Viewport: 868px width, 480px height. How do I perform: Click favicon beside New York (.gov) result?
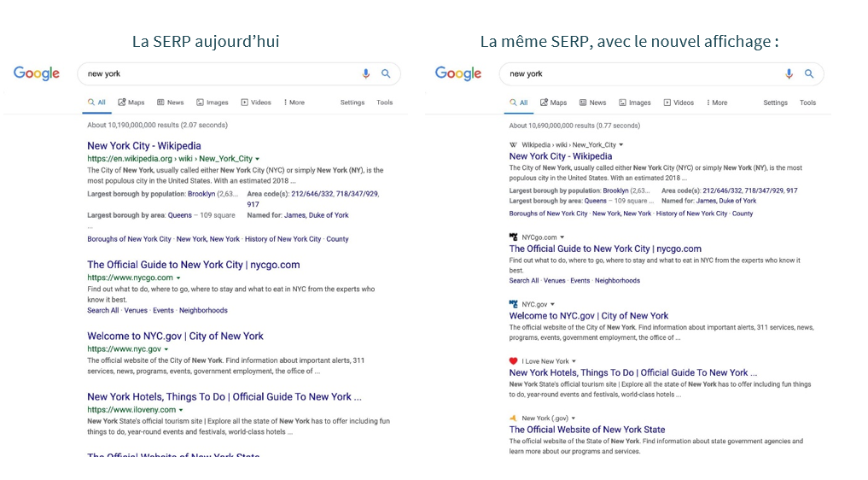click(x=513, y=418)
